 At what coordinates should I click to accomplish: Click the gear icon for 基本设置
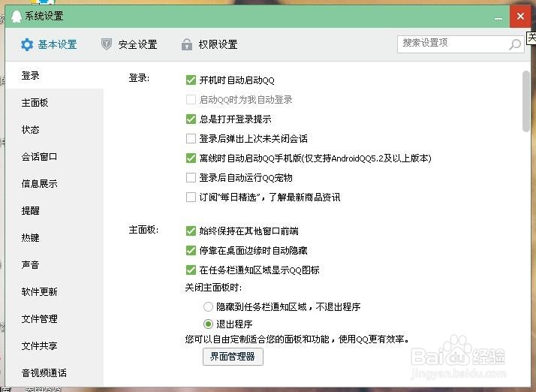[27, 44]
